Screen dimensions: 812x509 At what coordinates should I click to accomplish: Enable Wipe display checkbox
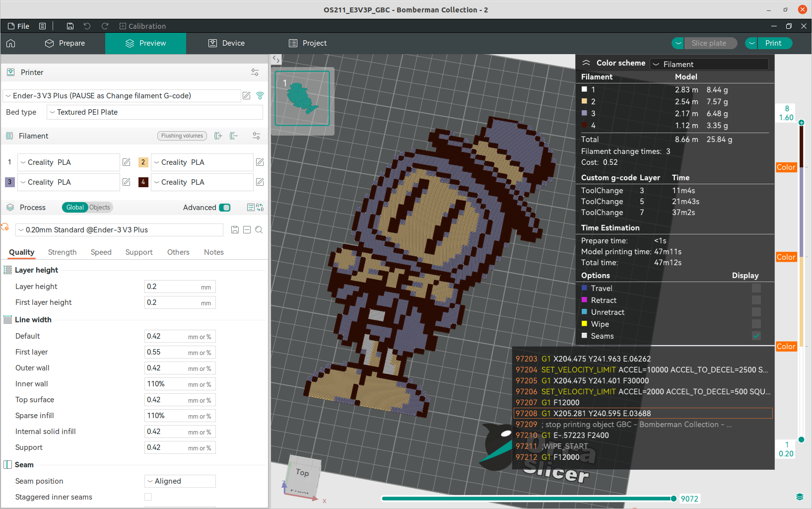pos(756,324)
